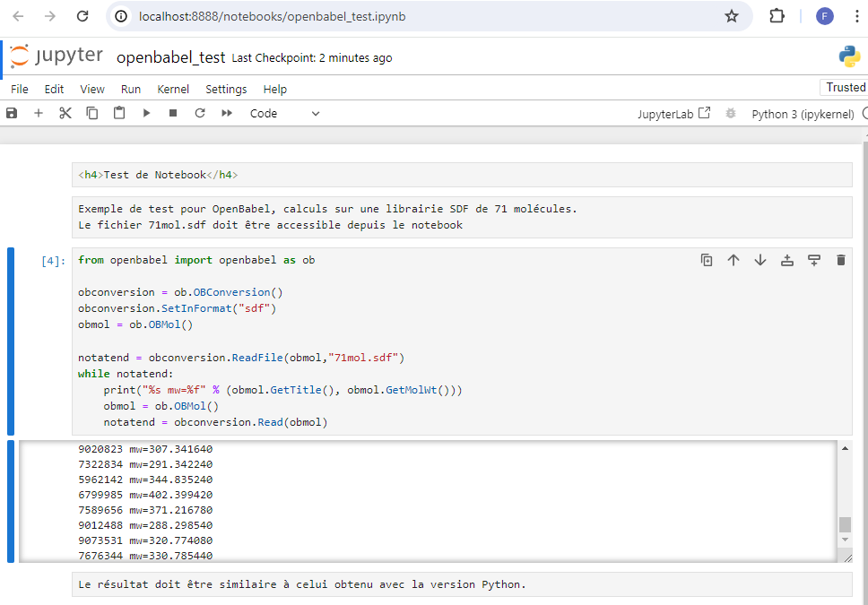
Task: Select the 'Exemple de test pour OpenBabel' cell
Action: [462, 217]
